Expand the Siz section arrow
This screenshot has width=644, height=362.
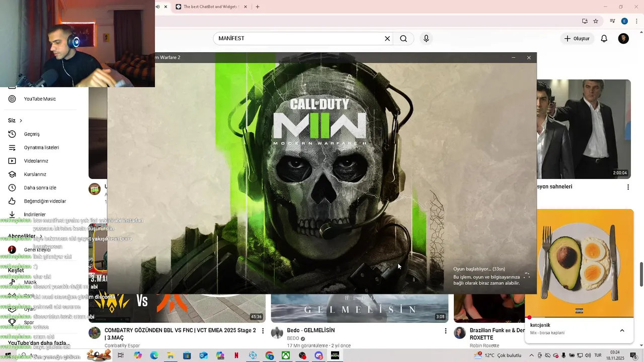21,121
